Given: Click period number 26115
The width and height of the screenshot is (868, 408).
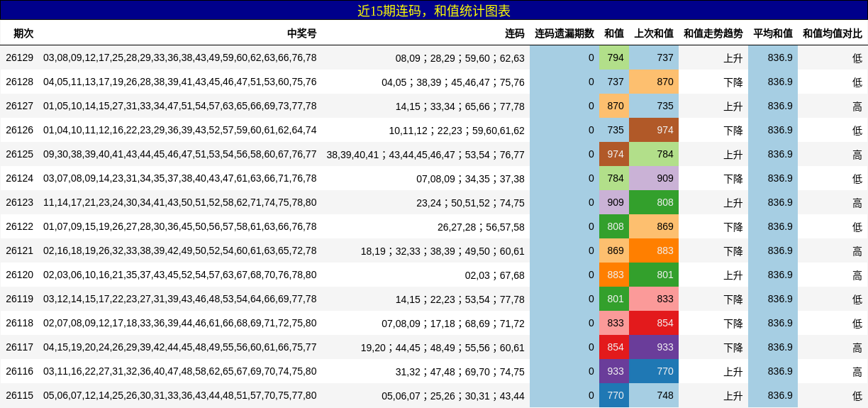Looking at the screenshot, I should tap(19, 395).
